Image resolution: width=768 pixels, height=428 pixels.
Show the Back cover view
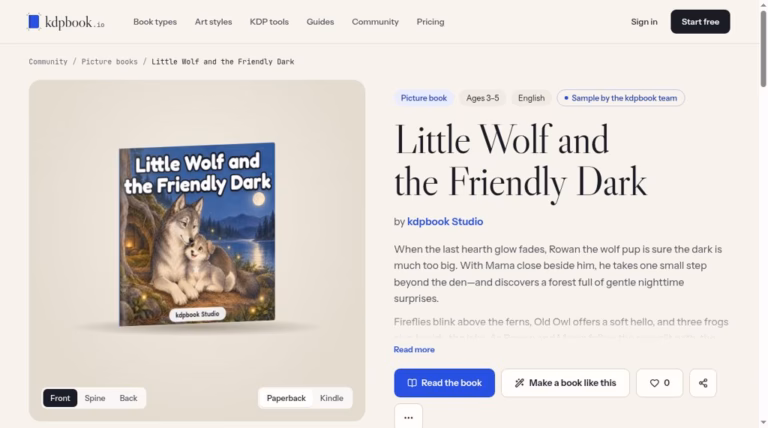pyautogui.click(x=128, y=398)
